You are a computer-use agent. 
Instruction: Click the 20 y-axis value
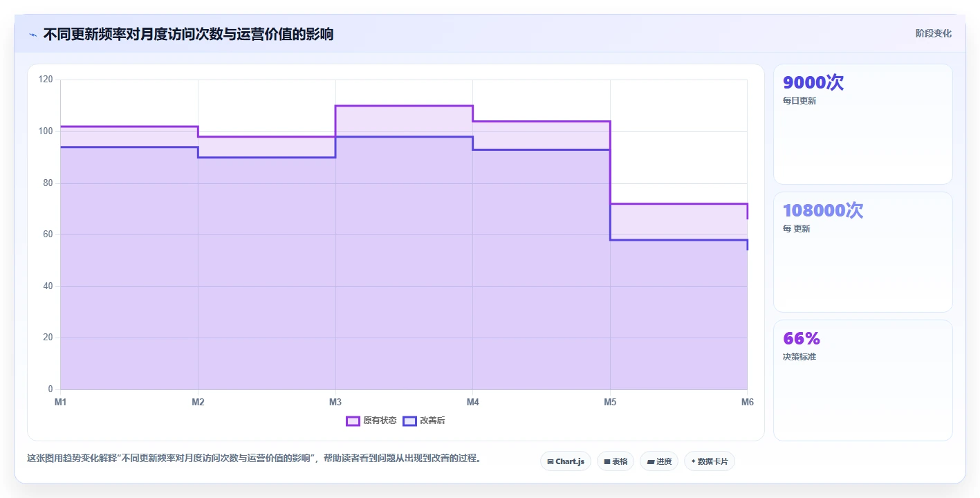point(48,338)
